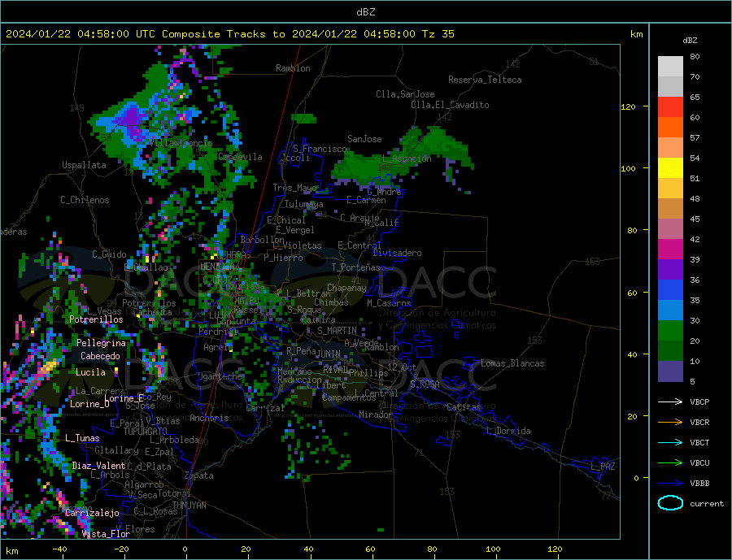Image resolution: width=732 pixels, height=560 pixels.
Task: Click the 'Chapanay' map label
Action: click(346, 288)
